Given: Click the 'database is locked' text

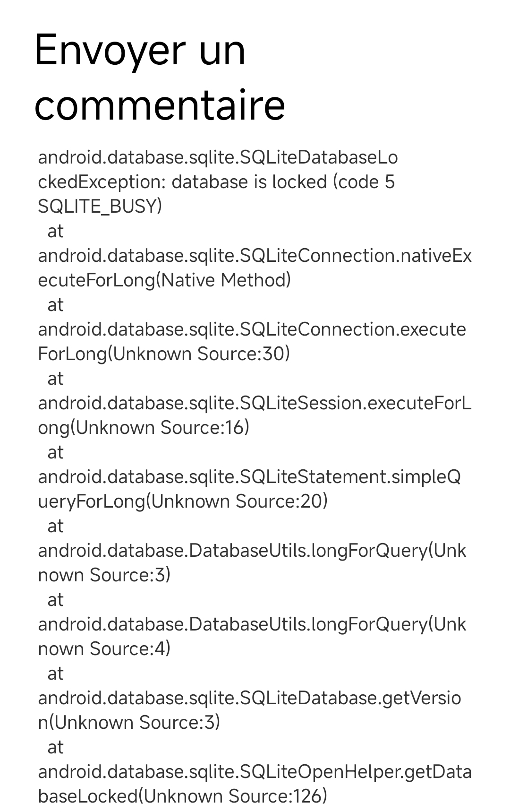Looking at the screenshot, I should pyautogui.click(x=249, y=182).
